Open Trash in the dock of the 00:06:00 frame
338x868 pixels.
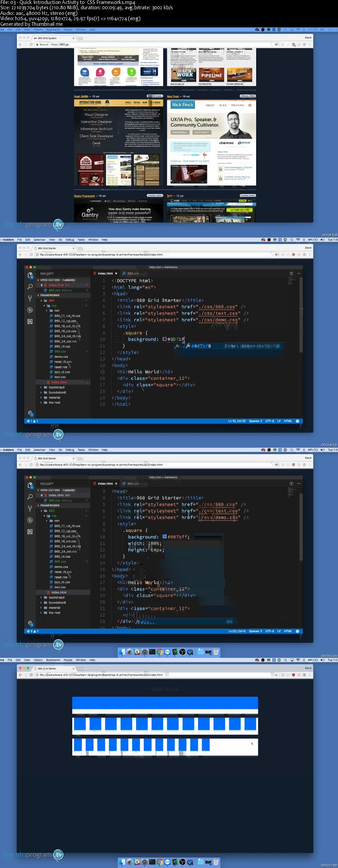(216, 652)
